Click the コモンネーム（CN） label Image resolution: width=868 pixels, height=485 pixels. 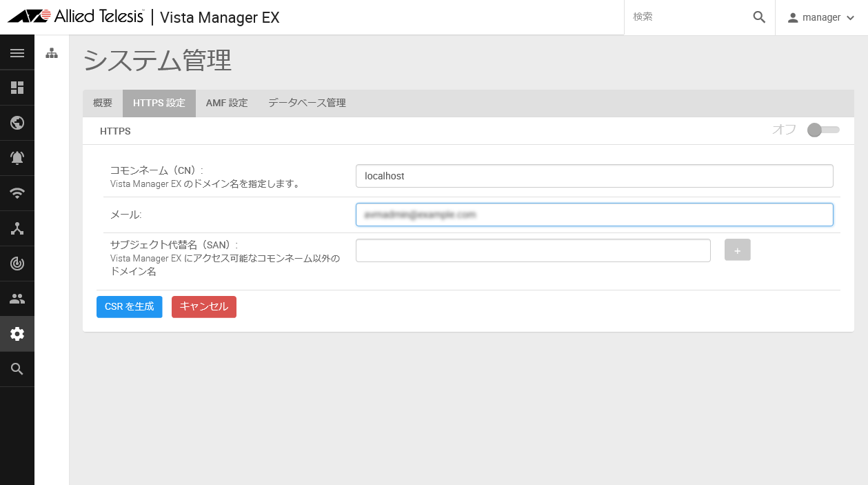point(157,170)
